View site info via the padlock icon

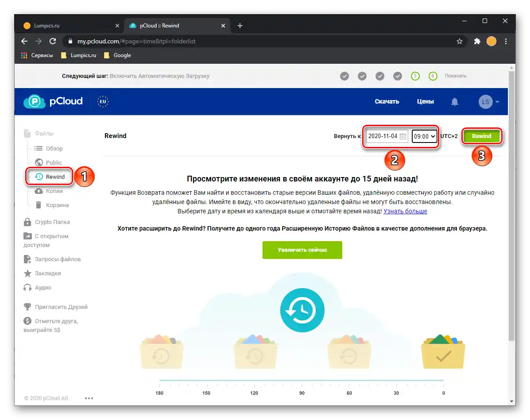click(70, 41)
